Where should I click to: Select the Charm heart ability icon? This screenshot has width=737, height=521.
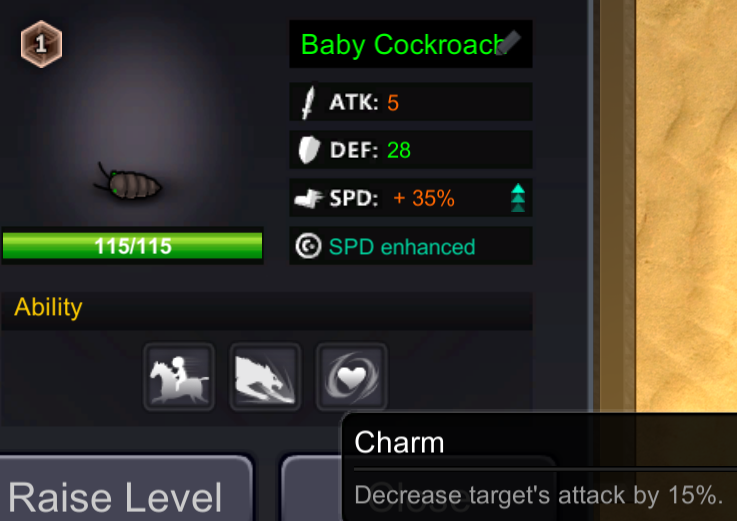352,377
